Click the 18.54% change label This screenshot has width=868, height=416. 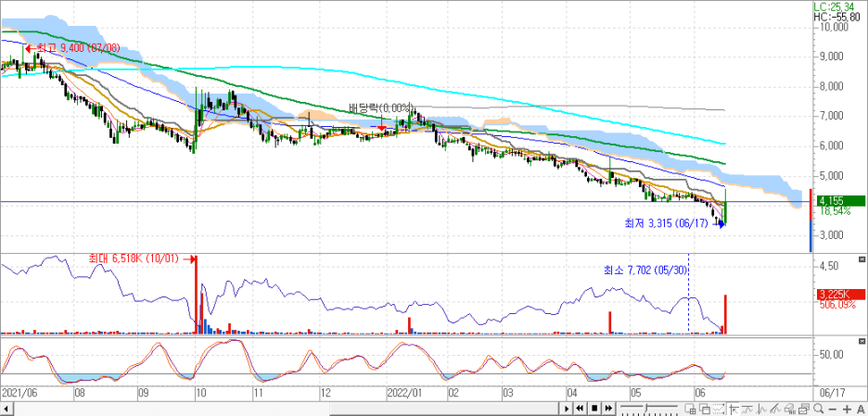click(835, 211)
